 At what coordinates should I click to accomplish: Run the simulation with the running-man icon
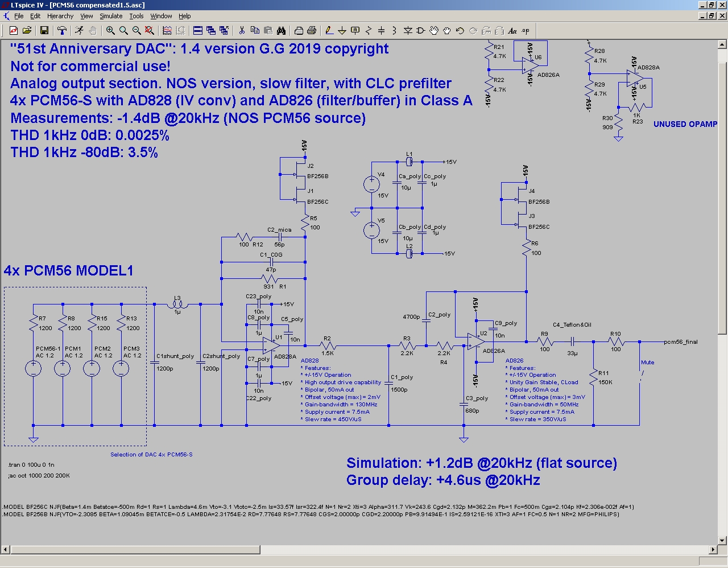[79, 30]
